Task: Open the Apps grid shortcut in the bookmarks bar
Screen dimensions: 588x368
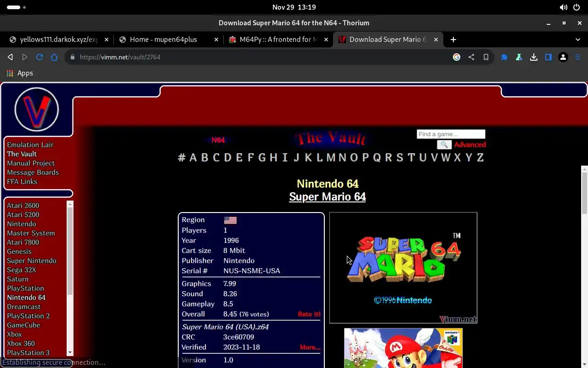Action: [20, 73]
